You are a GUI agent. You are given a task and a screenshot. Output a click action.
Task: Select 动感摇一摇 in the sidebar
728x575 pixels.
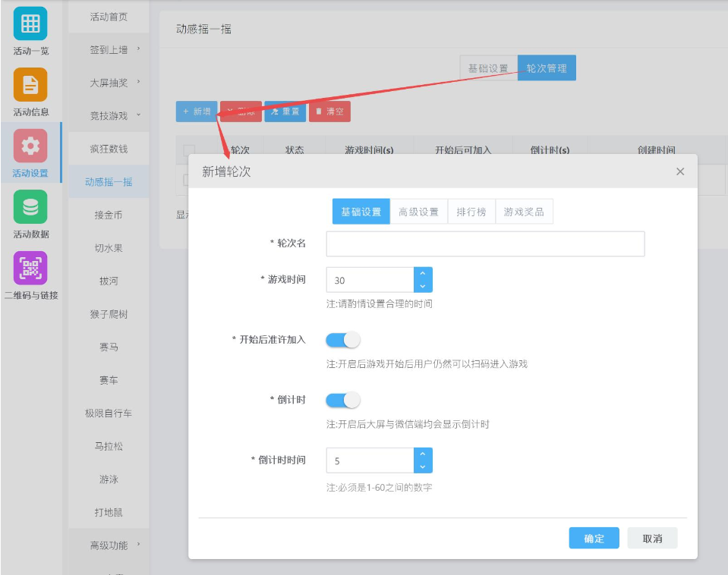point(109,181)
